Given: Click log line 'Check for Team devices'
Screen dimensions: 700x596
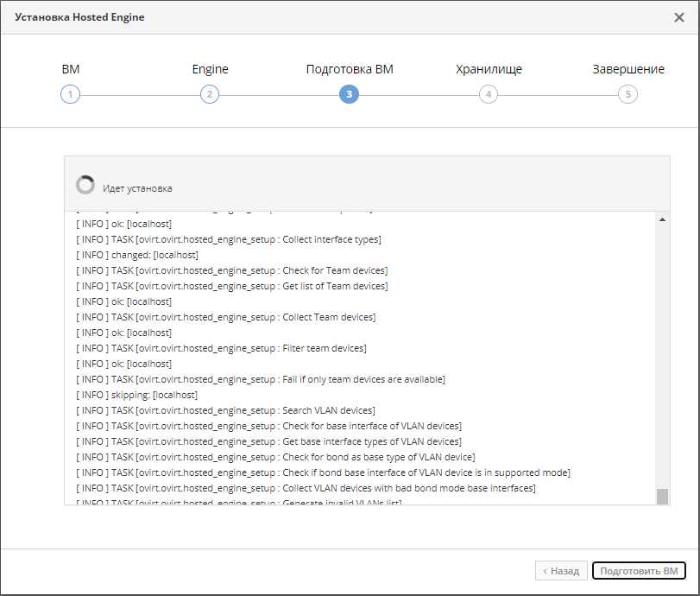Looking at the screenshot, I should [x=231, y=270].
